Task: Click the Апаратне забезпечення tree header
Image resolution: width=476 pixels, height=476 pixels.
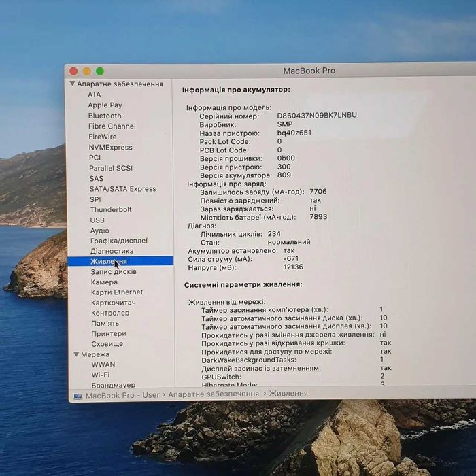Action: pyautogui.click(x=120, y=84)
